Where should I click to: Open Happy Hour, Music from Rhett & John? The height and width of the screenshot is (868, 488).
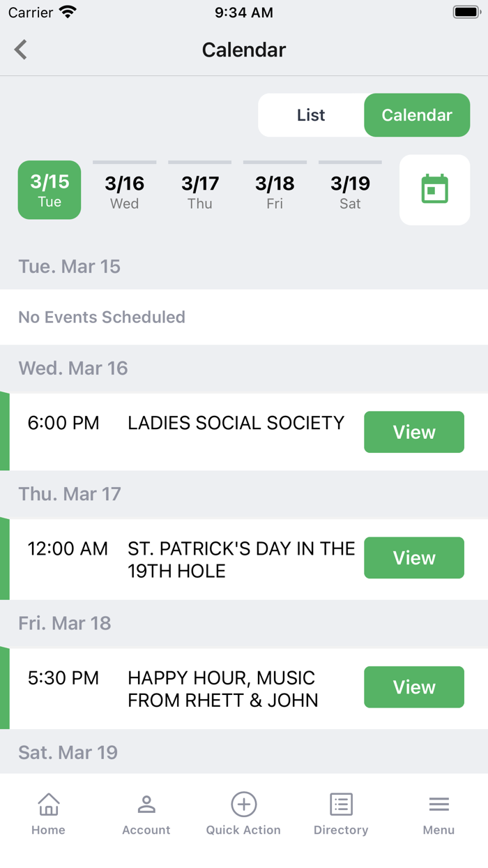413,687
